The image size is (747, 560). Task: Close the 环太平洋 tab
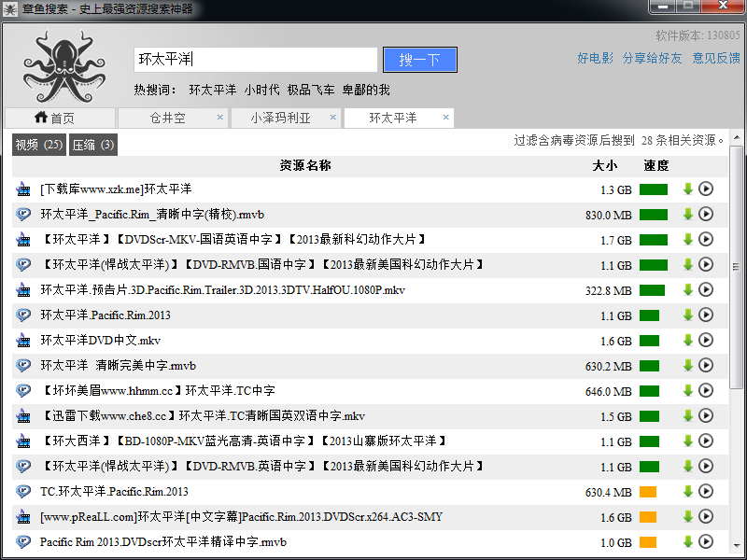(x=446, y=118)
